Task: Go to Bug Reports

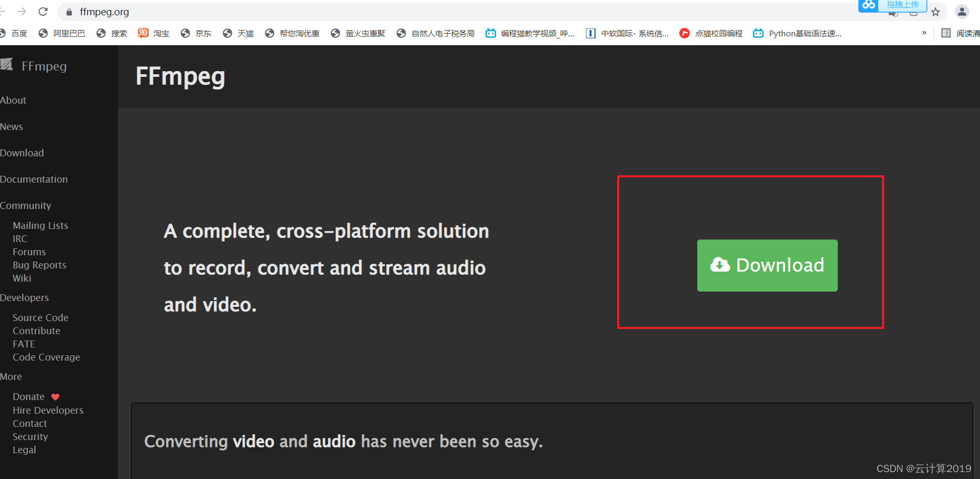Action: click(39, 265)
